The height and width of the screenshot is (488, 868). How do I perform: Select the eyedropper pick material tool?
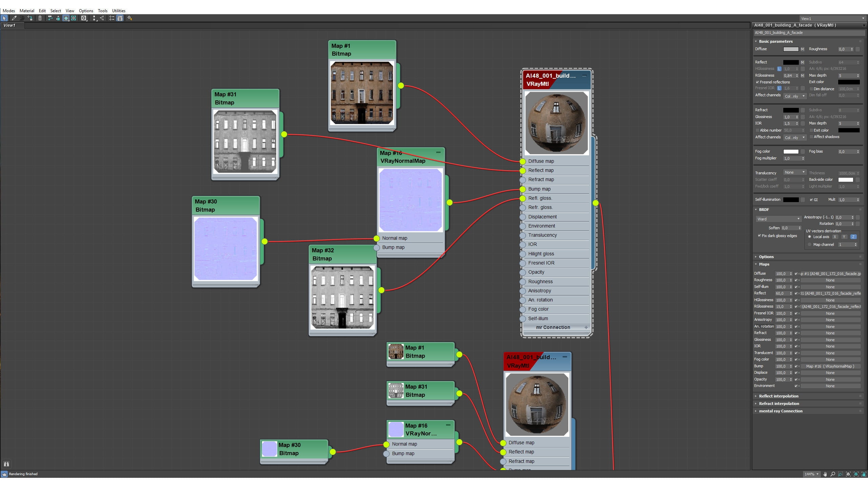pos(14,18)
